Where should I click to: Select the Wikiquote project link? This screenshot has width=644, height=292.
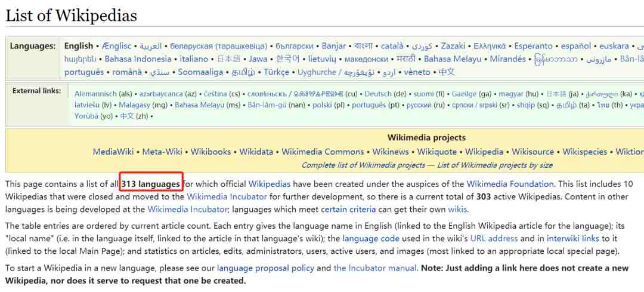(437, 152)
